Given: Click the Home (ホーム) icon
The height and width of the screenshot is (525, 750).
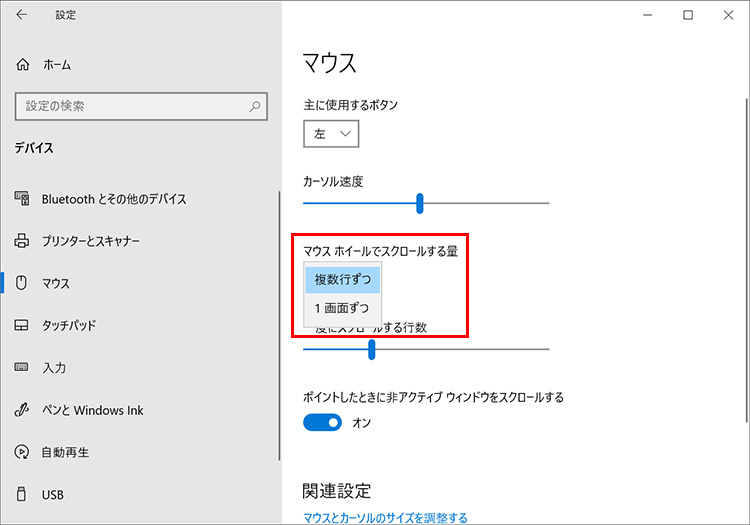Looking at the screenshot, I should pos(24,64).
